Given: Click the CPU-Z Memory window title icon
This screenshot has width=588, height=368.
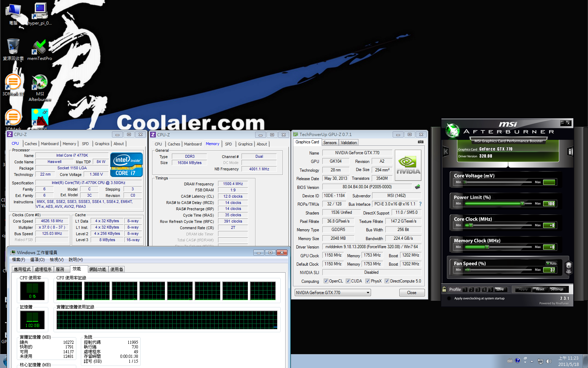Looking at the screenshot, I should pyautogui.click(x=153, y=135).
